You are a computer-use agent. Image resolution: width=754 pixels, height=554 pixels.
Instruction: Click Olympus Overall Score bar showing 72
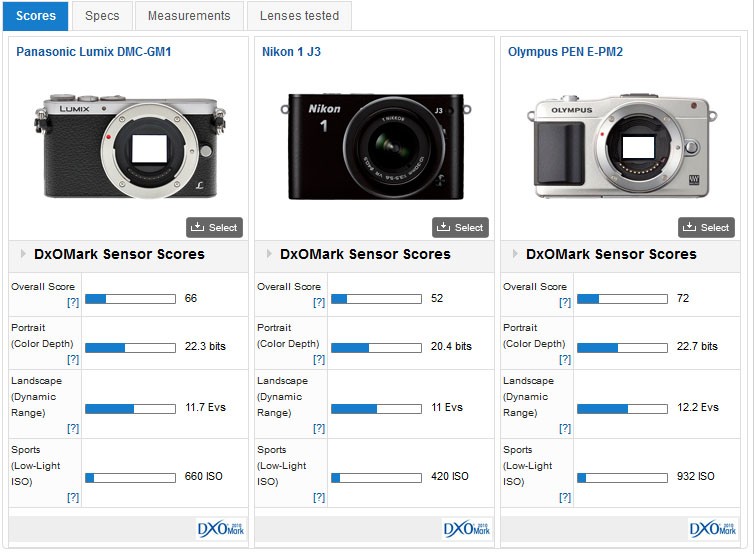622,299
